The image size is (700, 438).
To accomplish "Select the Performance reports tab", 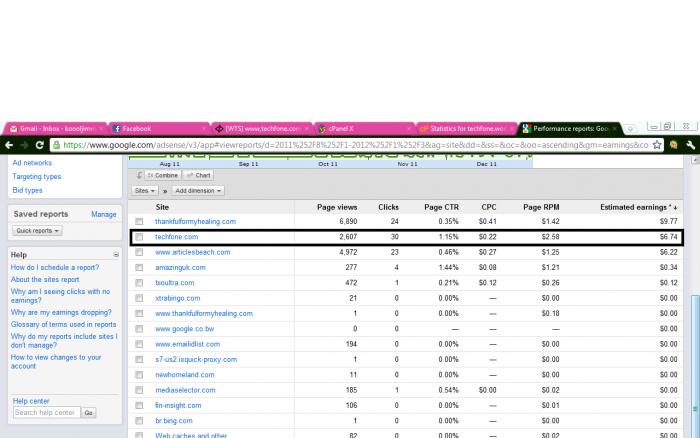I will point(569,129).
